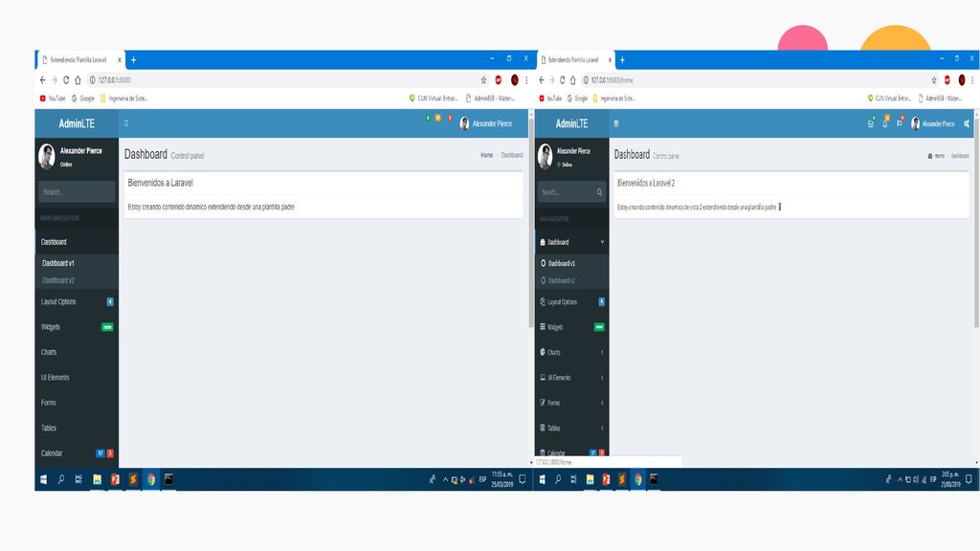980x551 pixels.
Task: Open action center icon in right taskbar
Action: pyautogui.click(x=969, y=479)
